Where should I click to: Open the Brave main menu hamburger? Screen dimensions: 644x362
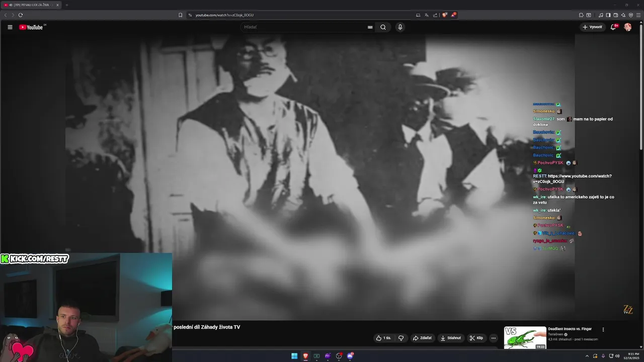(638, 15)
